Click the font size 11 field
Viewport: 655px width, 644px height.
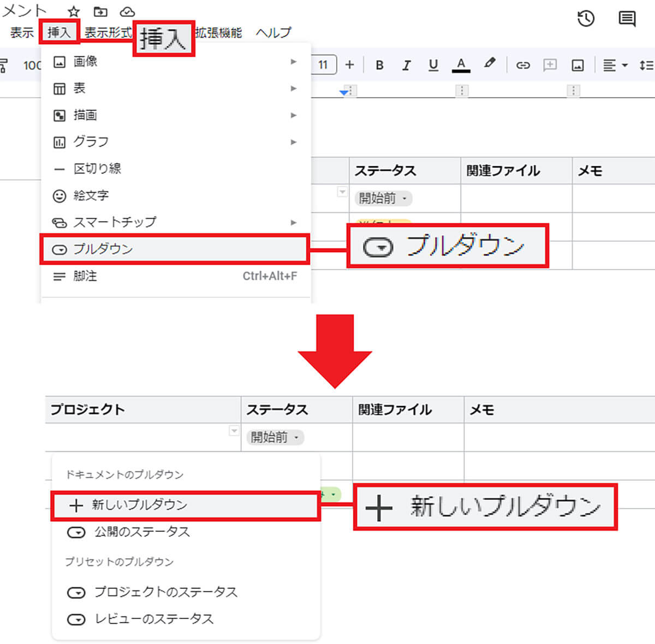[324, 65]
